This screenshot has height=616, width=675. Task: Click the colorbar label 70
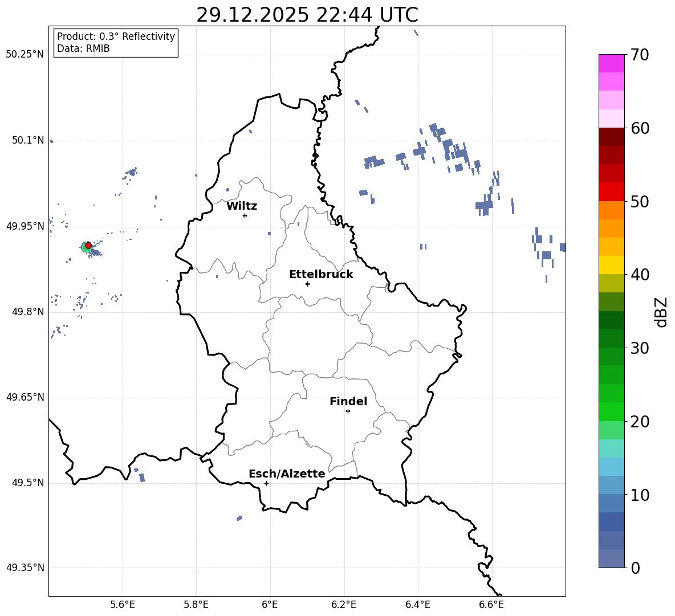640,55
